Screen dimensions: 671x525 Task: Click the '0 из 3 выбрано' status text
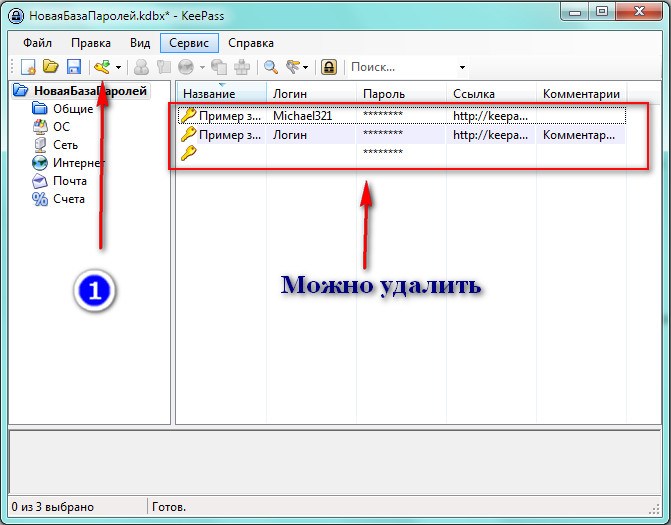(x=53, y=507)
